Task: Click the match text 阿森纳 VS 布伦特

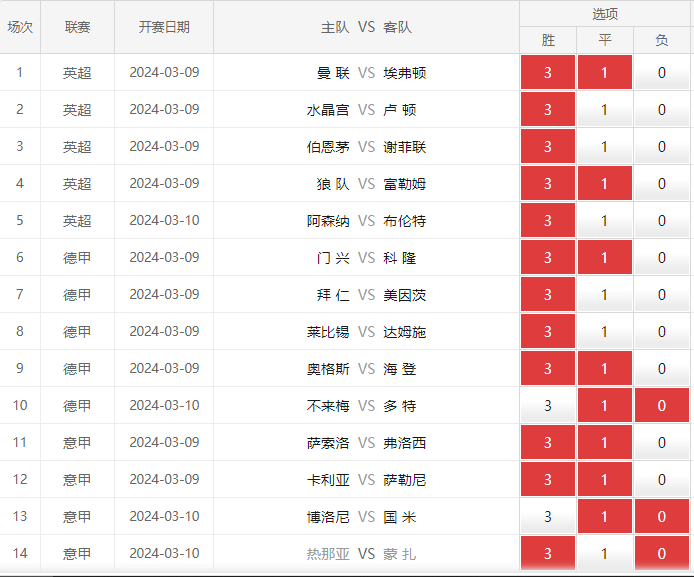Action: (x=366, y=221)
